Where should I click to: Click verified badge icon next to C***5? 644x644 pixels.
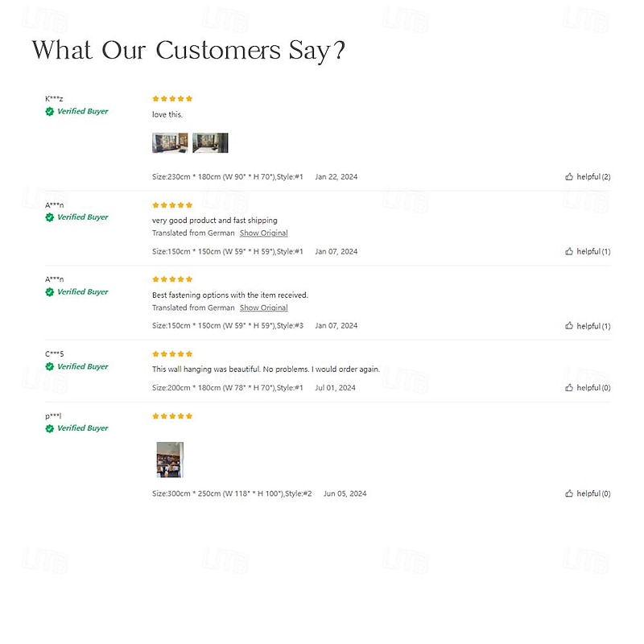click(50, 366)
